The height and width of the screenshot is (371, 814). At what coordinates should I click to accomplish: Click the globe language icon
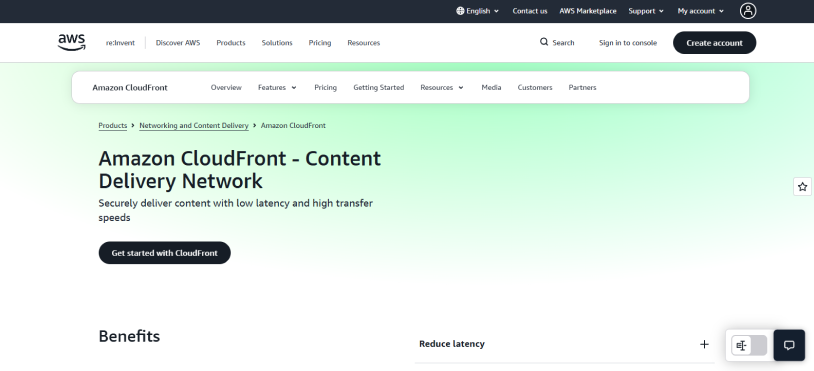click(x=460, y=11)
